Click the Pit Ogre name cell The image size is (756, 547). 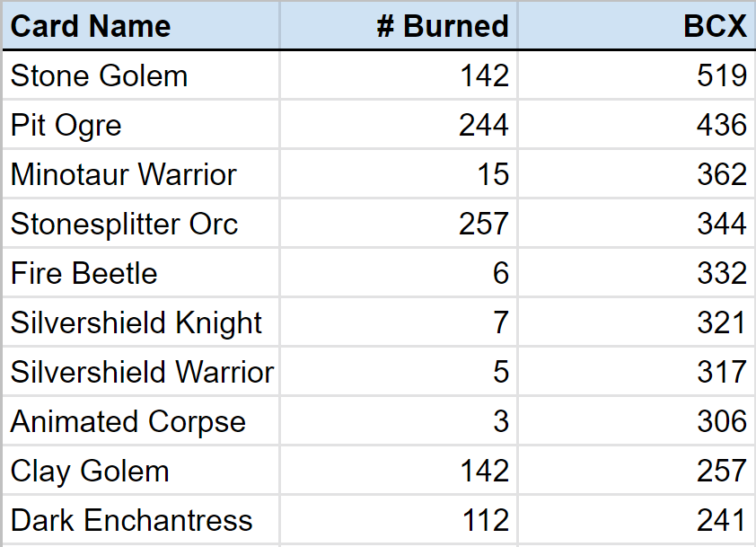(66, 126)
